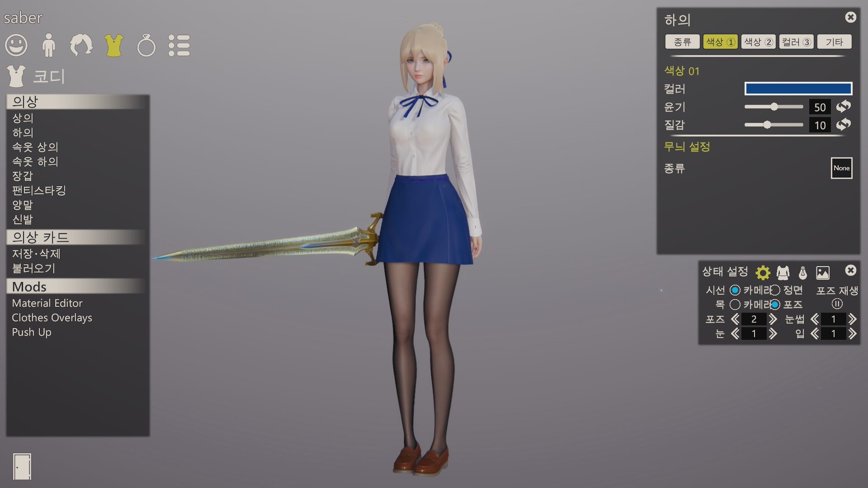Open the face category smiley icon
This screenshot has width=868, height=488.
[x=16, y=45]
